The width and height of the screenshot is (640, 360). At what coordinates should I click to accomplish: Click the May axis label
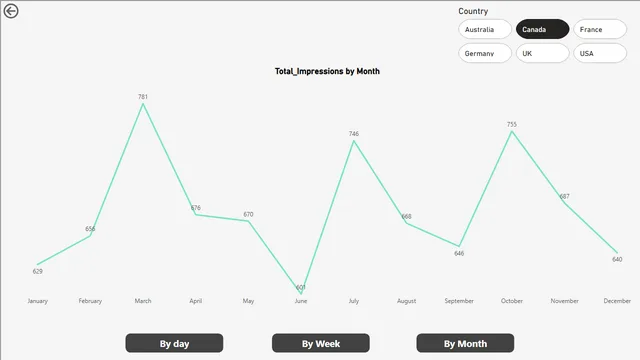[x=248, y=301]
